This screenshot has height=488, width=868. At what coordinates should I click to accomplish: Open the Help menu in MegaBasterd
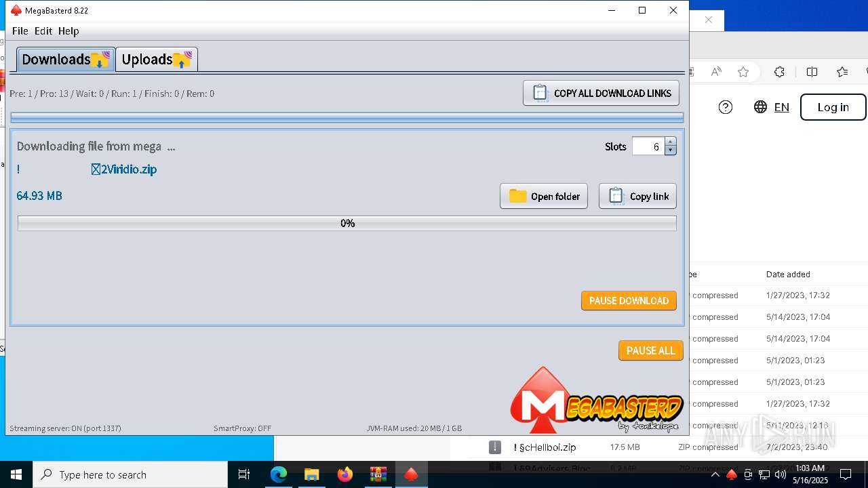68,30
